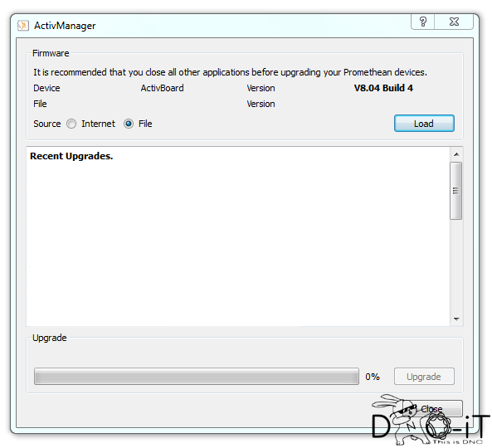Click the 0% progress label
This screenshot has height=448, width=492.
point(373,377)
